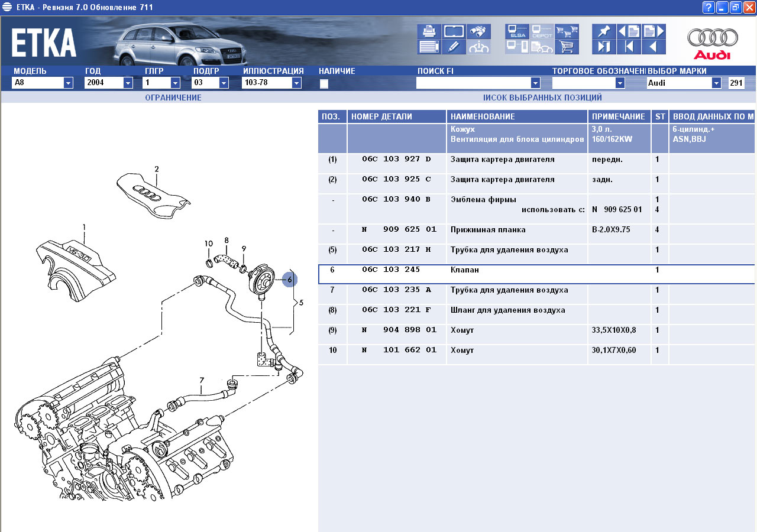Toggle the Наличие checkbox
Image resolution: width=757 pixels, height=532 pixels.
[x=324, y=84]
